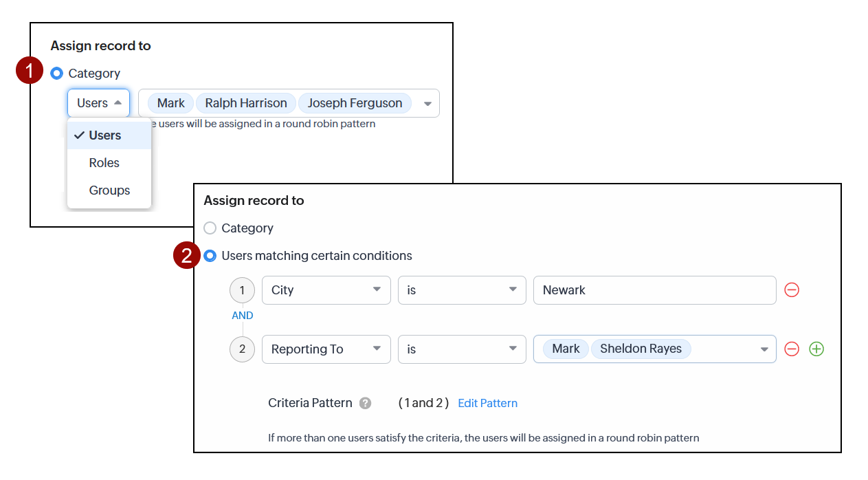Click the Criteria Pattern help icon
Screen dimensions: 868x480
(366, 404)
